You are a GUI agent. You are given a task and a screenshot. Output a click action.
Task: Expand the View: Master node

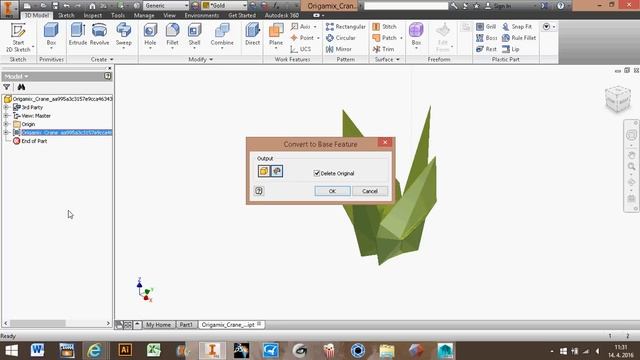6,116
